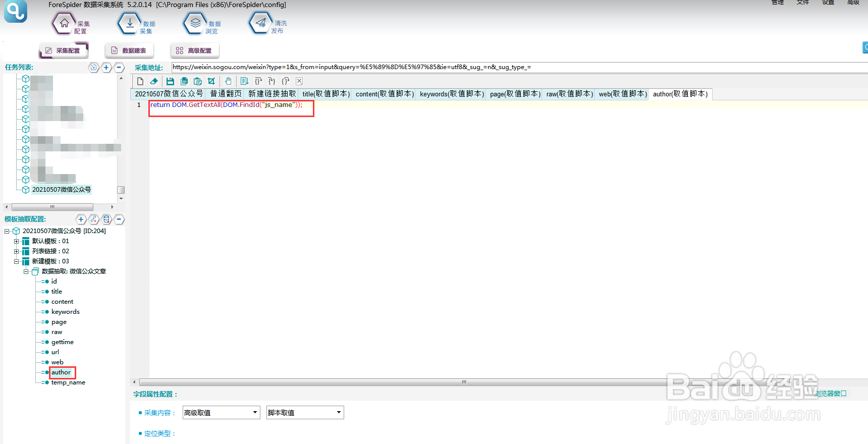Switch to the page(取值脚本) tab
868x444 pixels.
click(515, 94)
